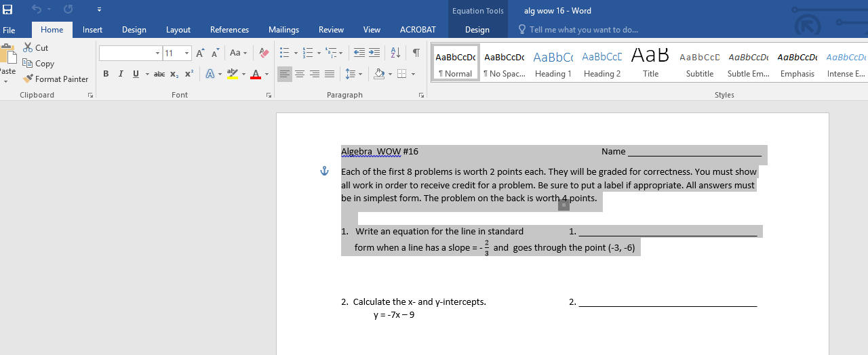Expand the font name dropdown arrow
The image size is (868, 355).
(158, 53)
